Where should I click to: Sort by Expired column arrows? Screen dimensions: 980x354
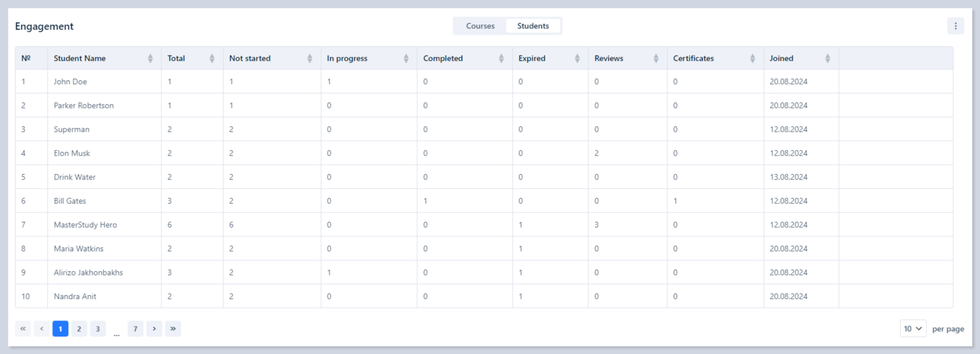point(577,59)
